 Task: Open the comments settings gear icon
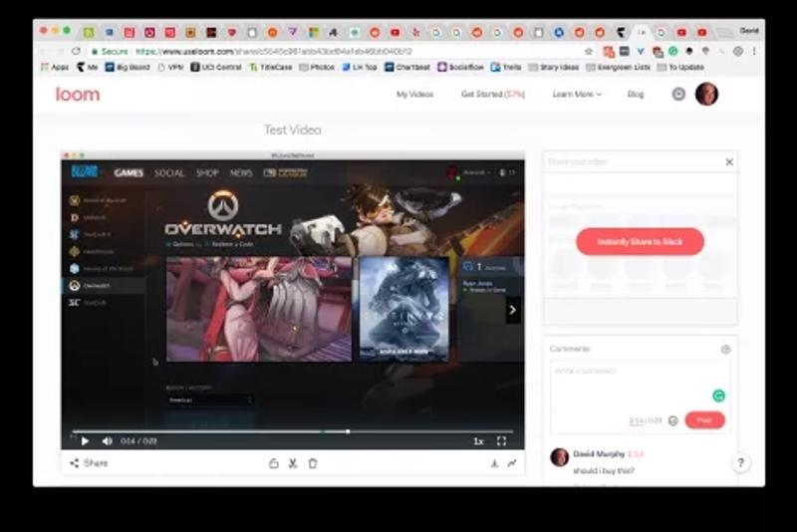coord(725,349)
